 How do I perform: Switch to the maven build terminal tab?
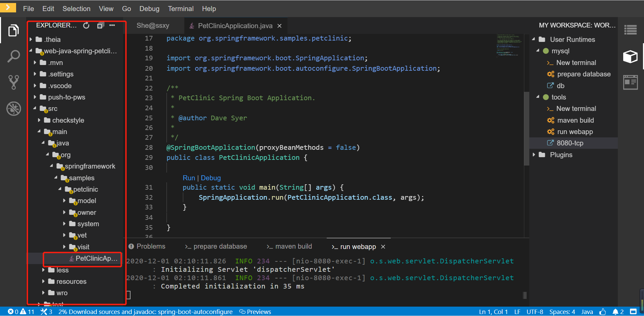pos(289,247)
